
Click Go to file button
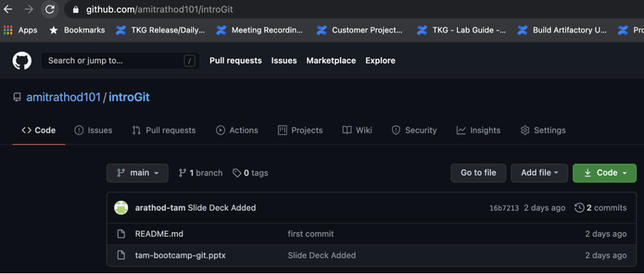(478, 173)
